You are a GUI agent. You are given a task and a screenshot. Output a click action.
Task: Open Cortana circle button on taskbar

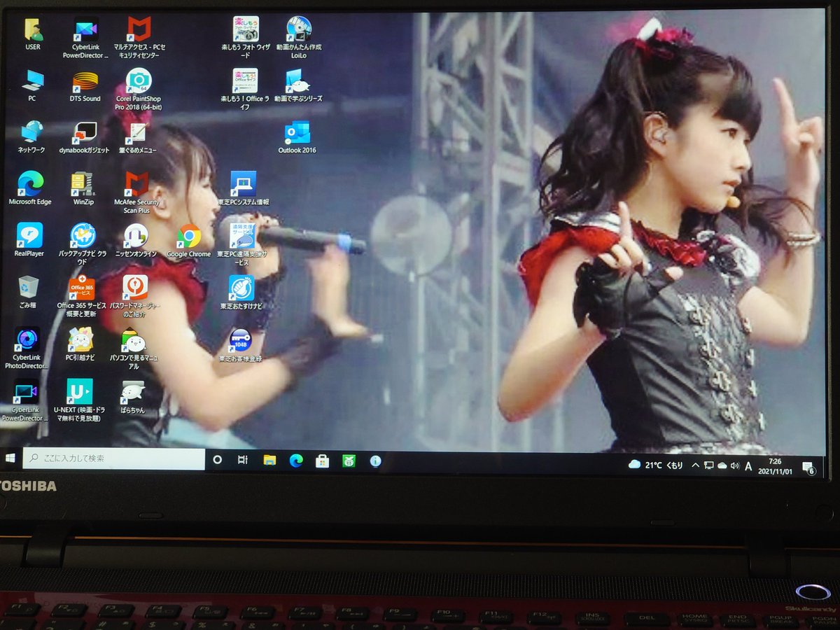click(x=217, y=460)
